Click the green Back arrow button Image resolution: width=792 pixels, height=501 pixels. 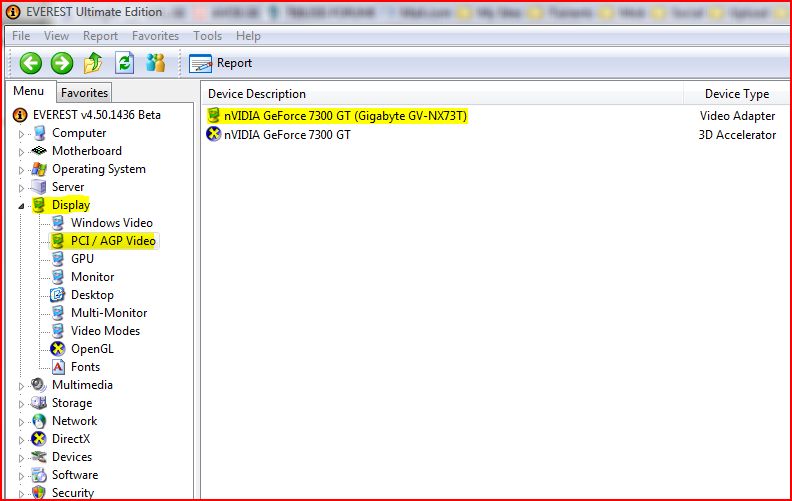[31, 64]
